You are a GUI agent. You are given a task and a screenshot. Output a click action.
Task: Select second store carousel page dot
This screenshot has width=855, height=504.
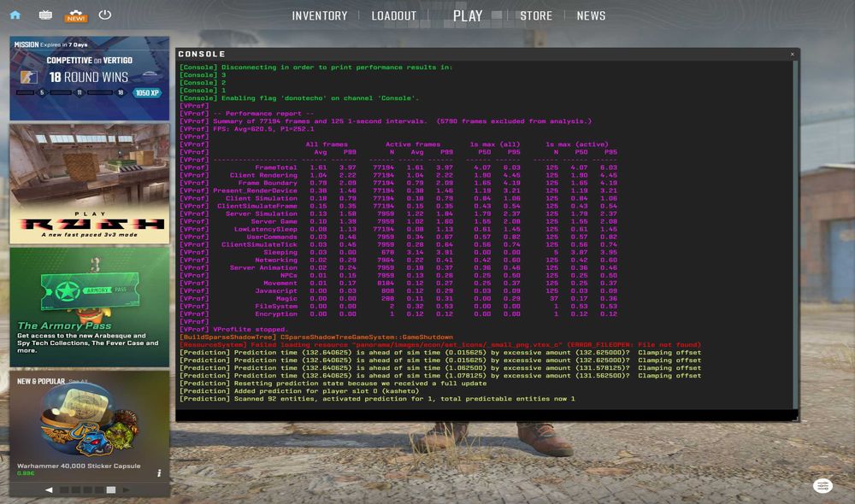76,489
